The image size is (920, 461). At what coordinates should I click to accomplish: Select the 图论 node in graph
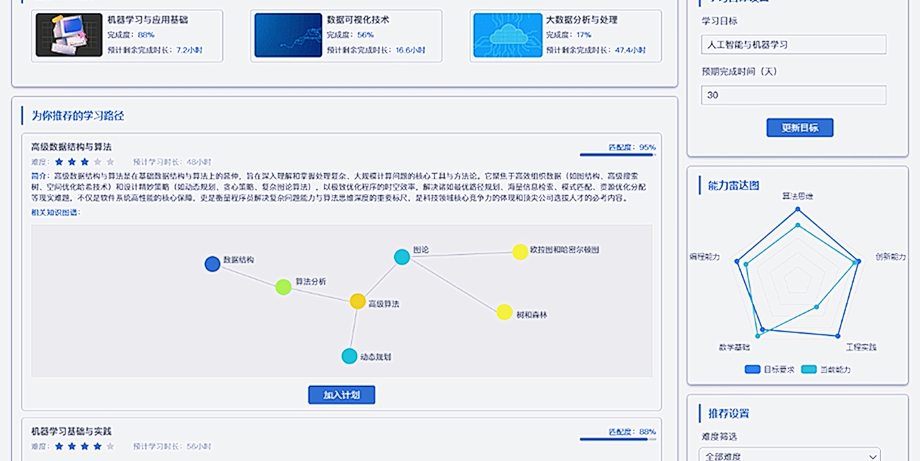[x=402, y=257]
